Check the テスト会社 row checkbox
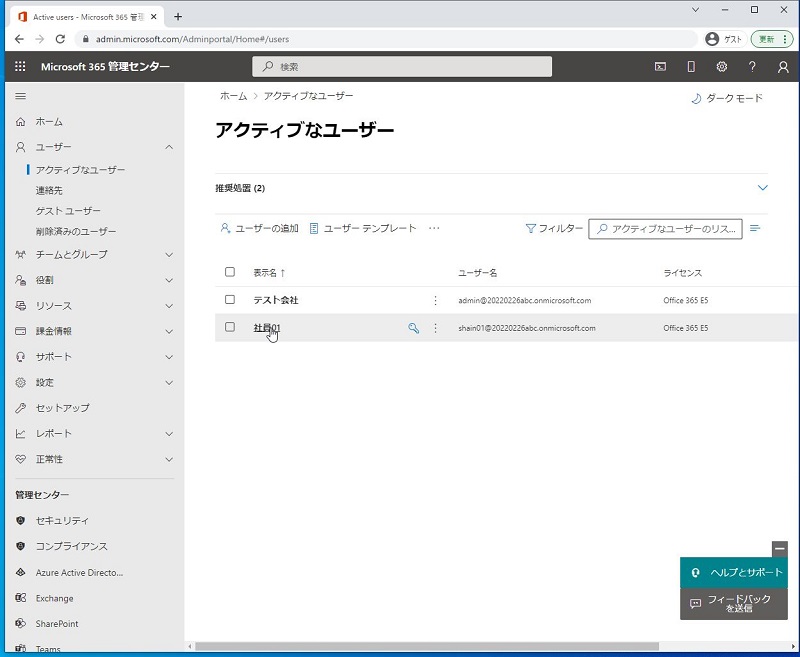 [230, 299]
